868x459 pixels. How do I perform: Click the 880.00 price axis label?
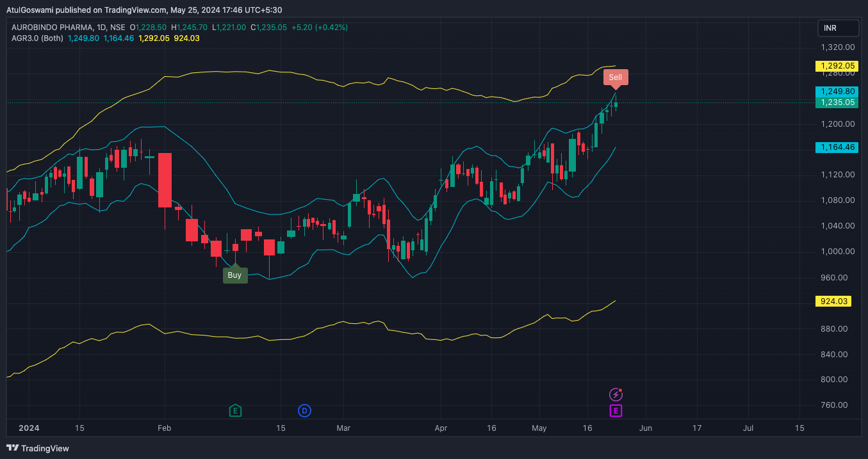[835, 329]
